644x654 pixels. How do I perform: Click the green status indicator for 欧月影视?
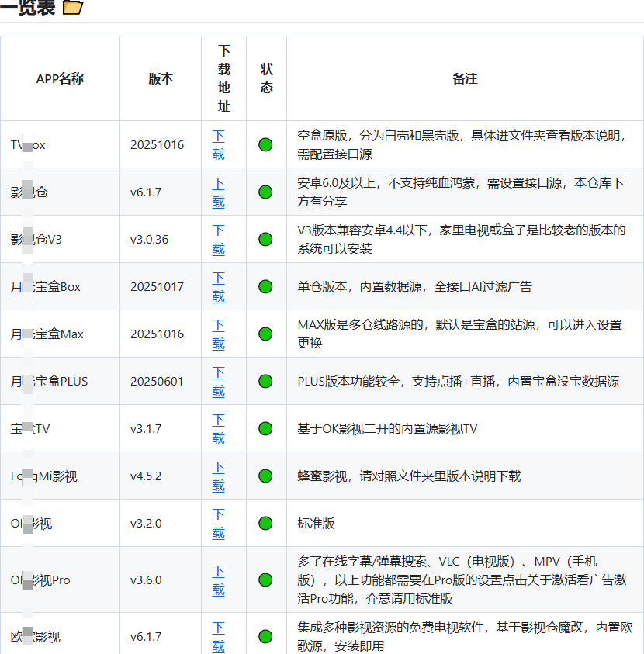click(265, 636)
